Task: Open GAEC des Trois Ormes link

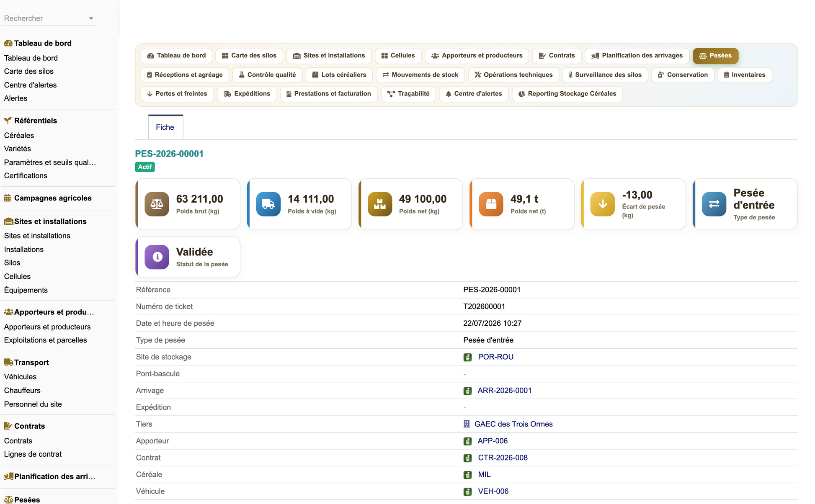Action: [x=513, y=424]
